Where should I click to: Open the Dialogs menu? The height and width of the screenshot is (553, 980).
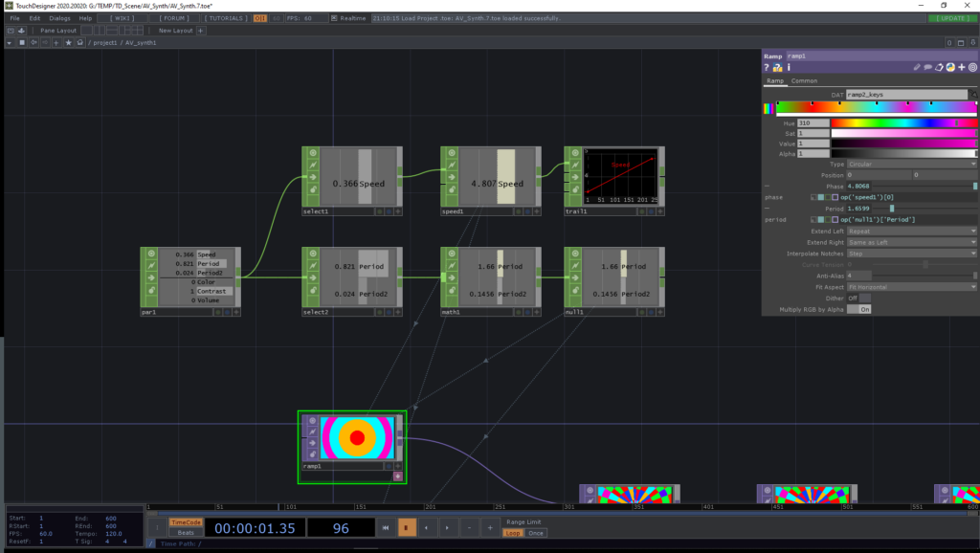(59, 18)
